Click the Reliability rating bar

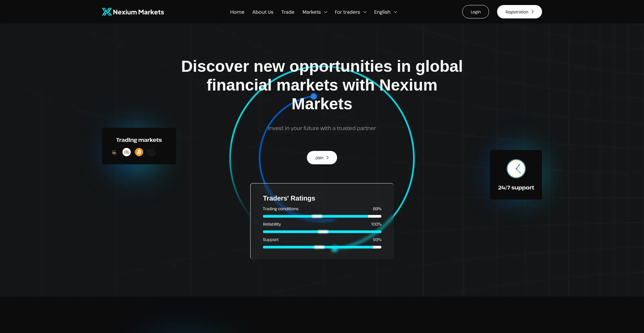322,232
